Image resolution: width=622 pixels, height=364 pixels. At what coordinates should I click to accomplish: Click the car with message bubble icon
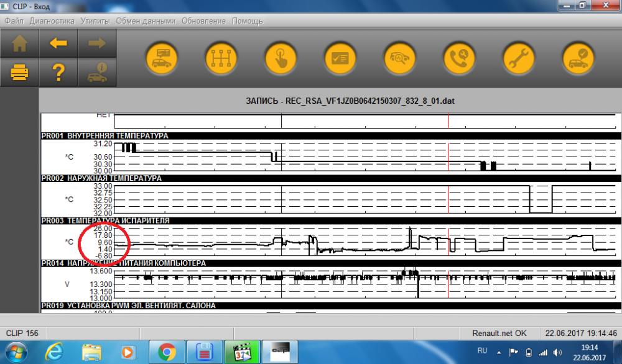162,58
